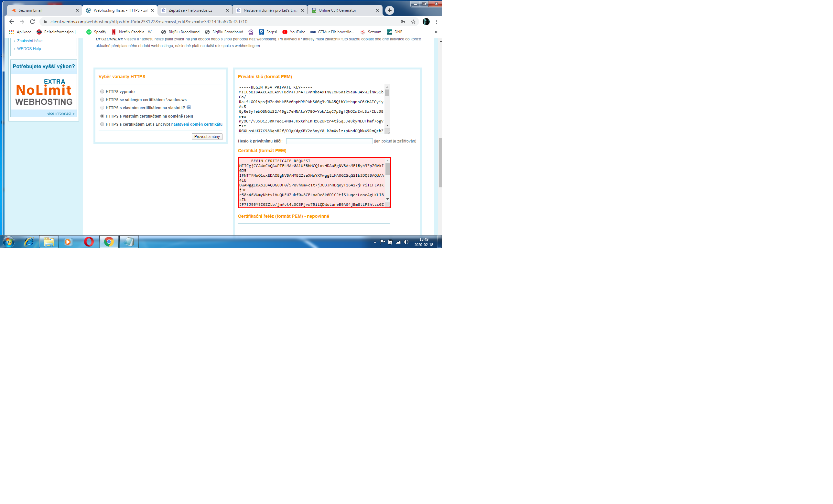Open the Chrome three-dot menu
Screen dimensions: 833x504
click(437, 22)
